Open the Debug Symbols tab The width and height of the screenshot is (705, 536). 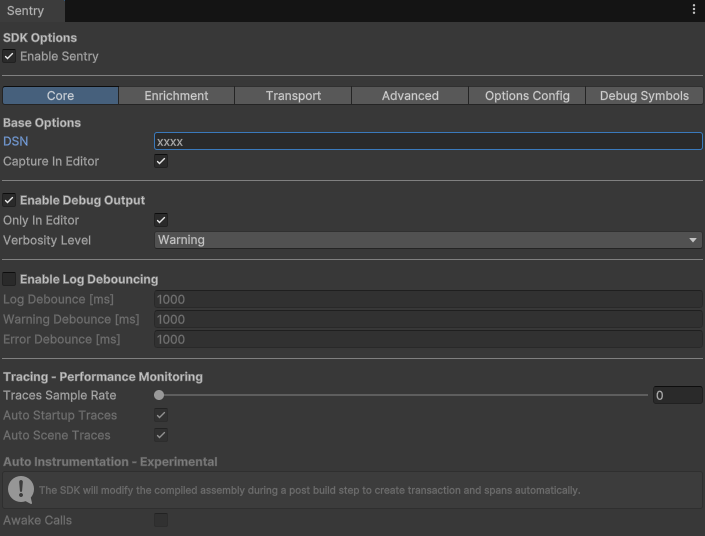pos(644,96)
